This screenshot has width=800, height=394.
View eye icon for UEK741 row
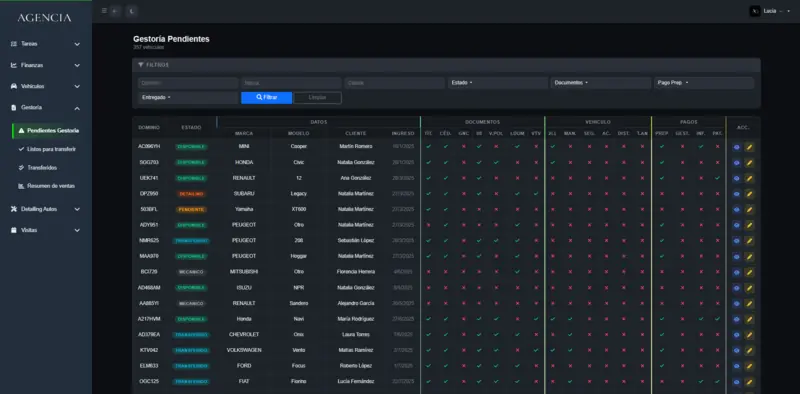pos(737,179)
